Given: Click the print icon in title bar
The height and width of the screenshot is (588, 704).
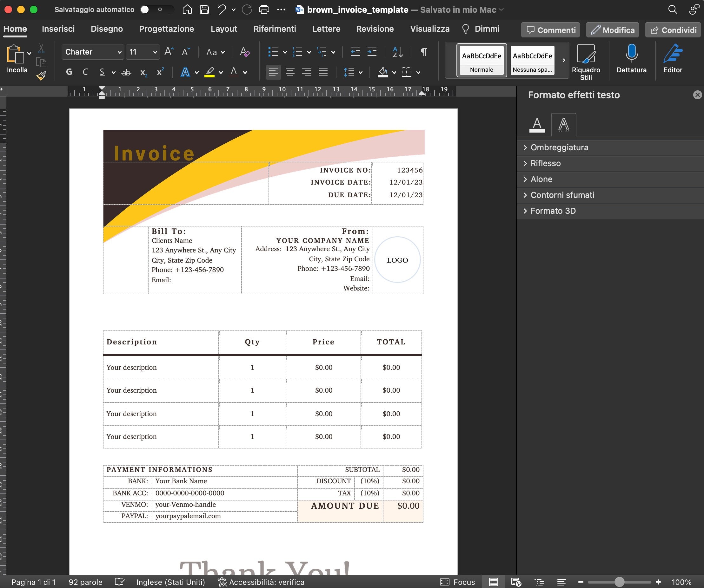Looking at the screenshot, I should [x=264, y=10].
